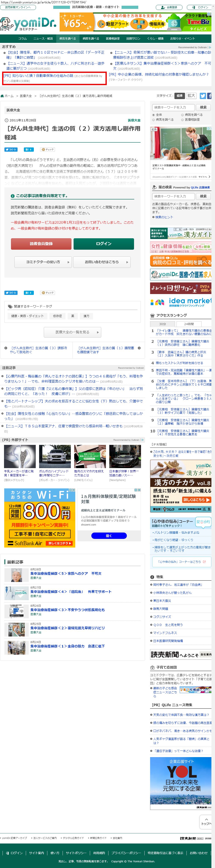Open お知らせ・イベント in the navigation bar
Image resolution: width=215 pixels, height=868 pixels.
[x=183, y=38]
